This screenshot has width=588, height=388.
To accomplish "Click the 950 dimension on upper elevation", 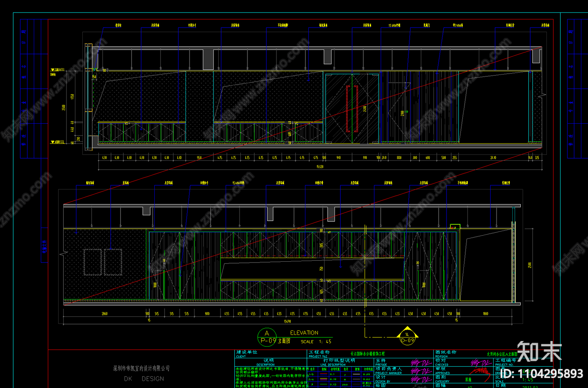I will 199,158.
